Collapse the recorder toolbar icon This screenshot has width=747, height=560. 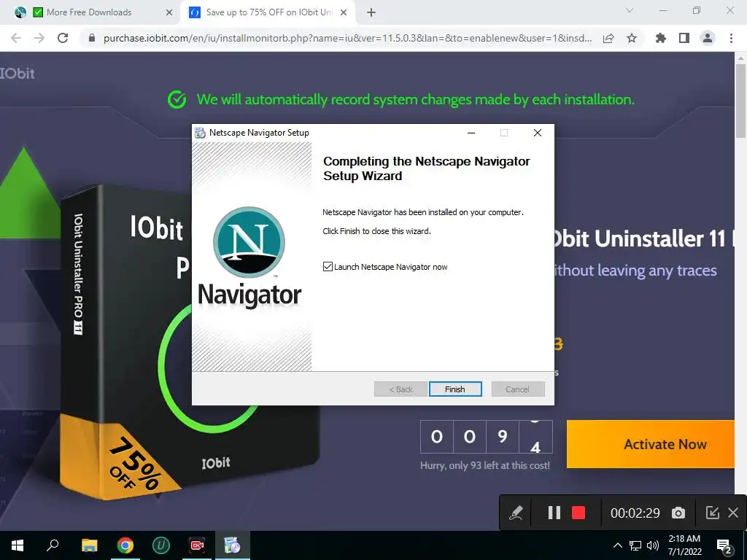click(712, 513)
